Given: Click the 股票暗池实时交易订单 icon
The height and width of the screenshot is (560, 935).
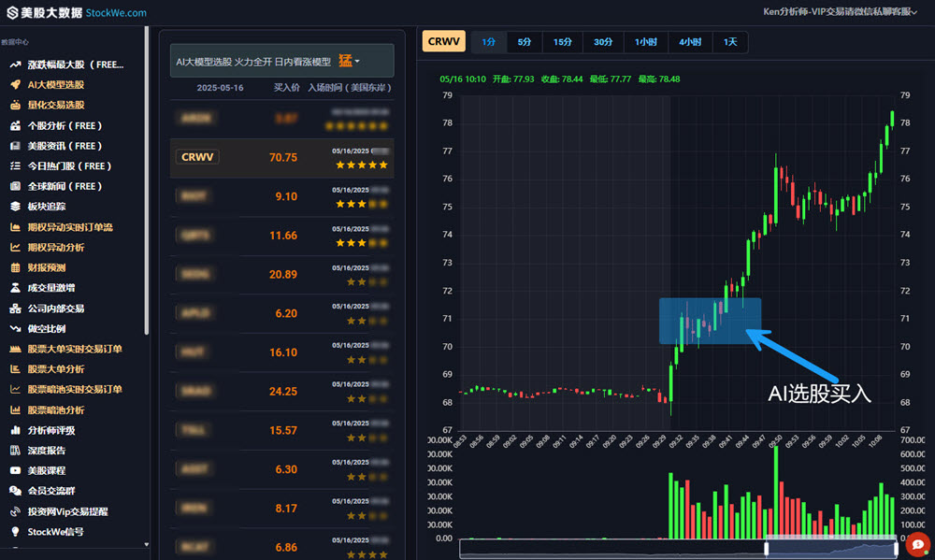Looking at the screenshot, I should pyautogui.click(x=15, y=390).
